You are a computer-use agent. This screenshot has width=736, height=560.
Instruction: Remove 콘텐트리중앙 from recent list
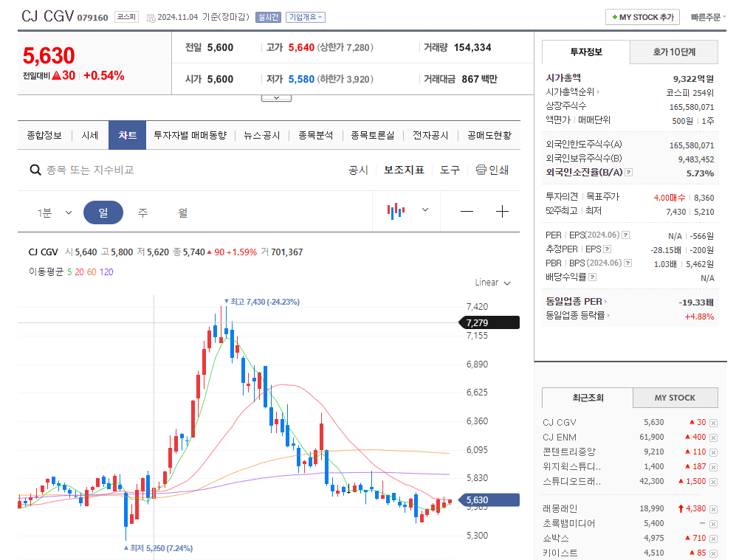click(x=713, y=452)
